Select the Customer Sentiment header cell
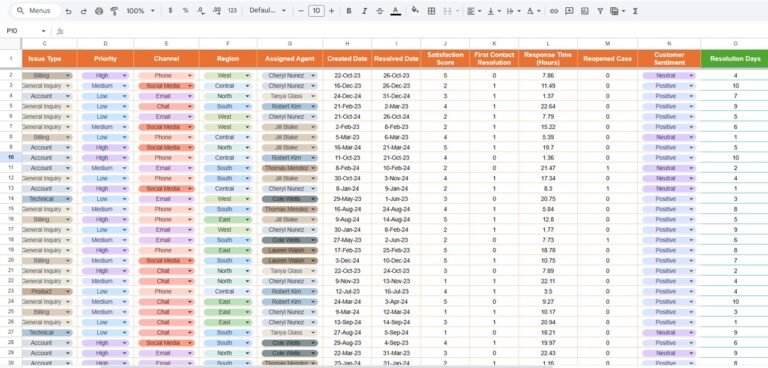Viewport: 768px width, 368px height. point(669,59)
